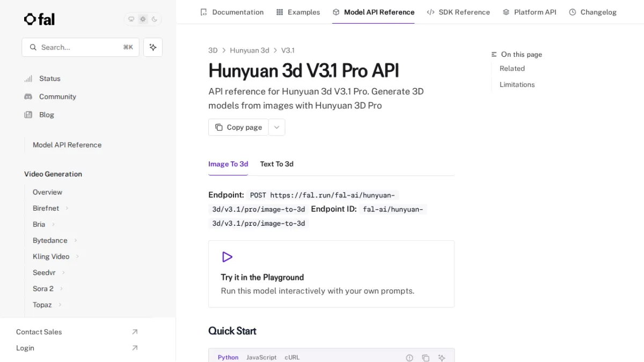Click the Platform API layers icon
The width and height of the screenshot is (644, 362).
coord(506,12)
